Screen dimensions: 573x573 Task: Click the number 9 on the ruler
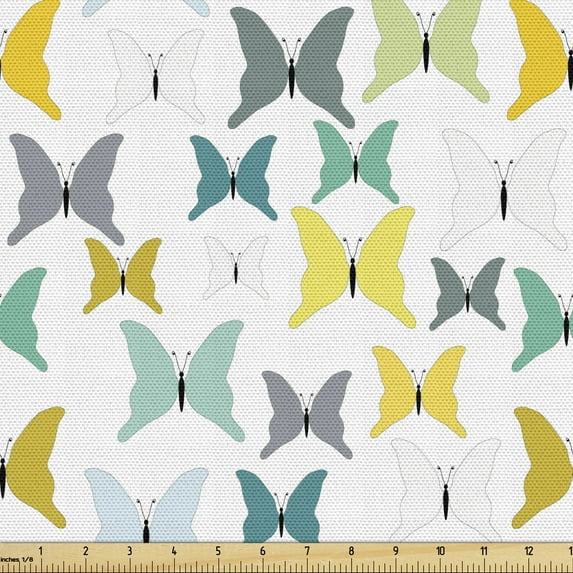pyautogui.click(x=396, y=551)
